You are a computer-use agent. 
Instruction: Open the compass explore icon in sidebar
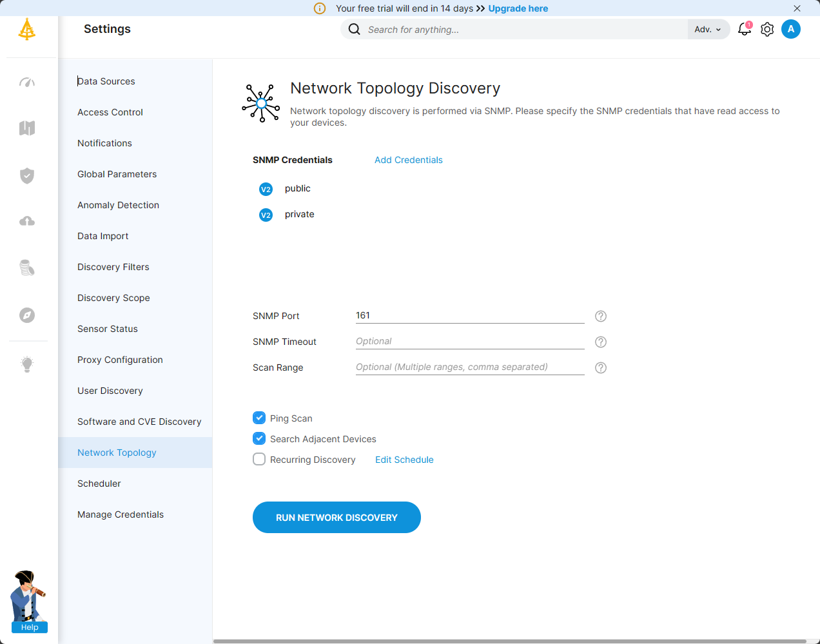coord(27,315)
